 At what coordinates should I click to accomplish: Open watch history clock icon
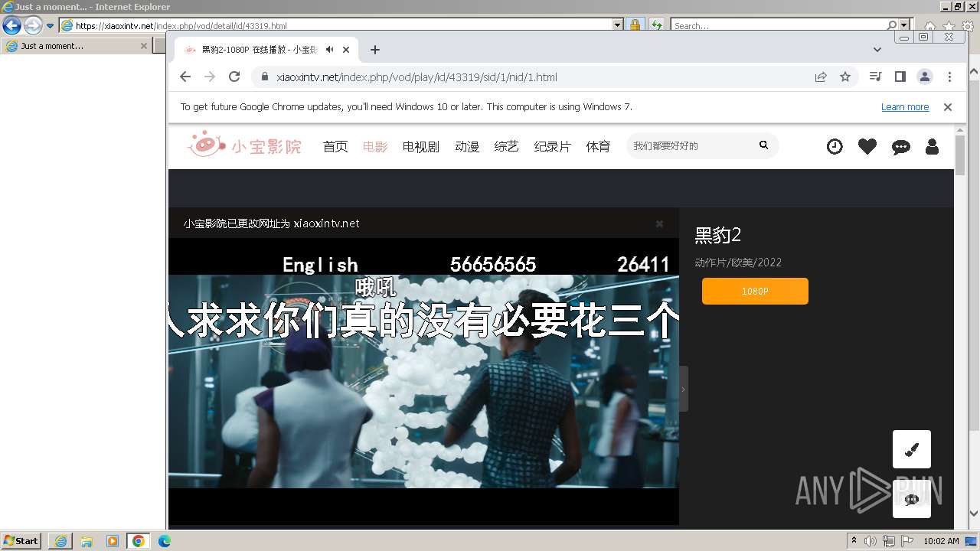pos(835,146)
